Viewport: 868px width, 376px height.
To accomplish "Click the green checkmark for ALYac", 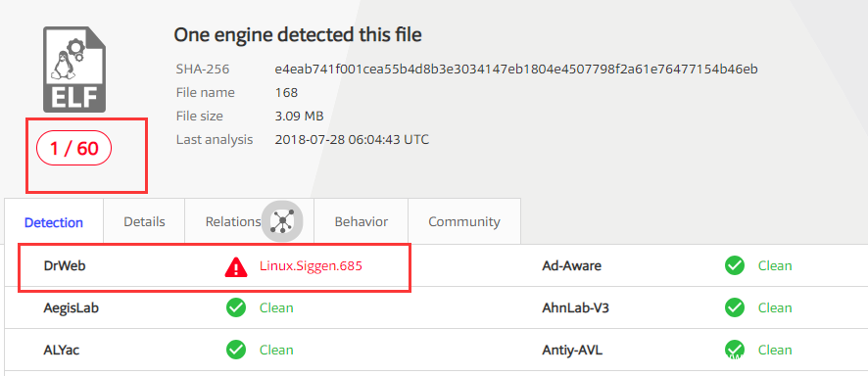I will pos(236,350).
